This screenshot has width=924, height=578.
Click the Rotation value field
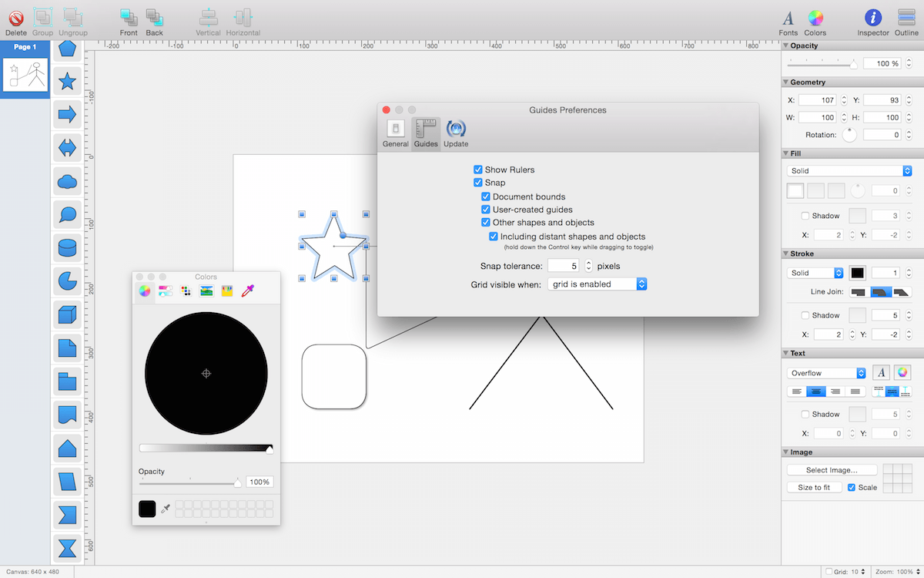point(882,135)
